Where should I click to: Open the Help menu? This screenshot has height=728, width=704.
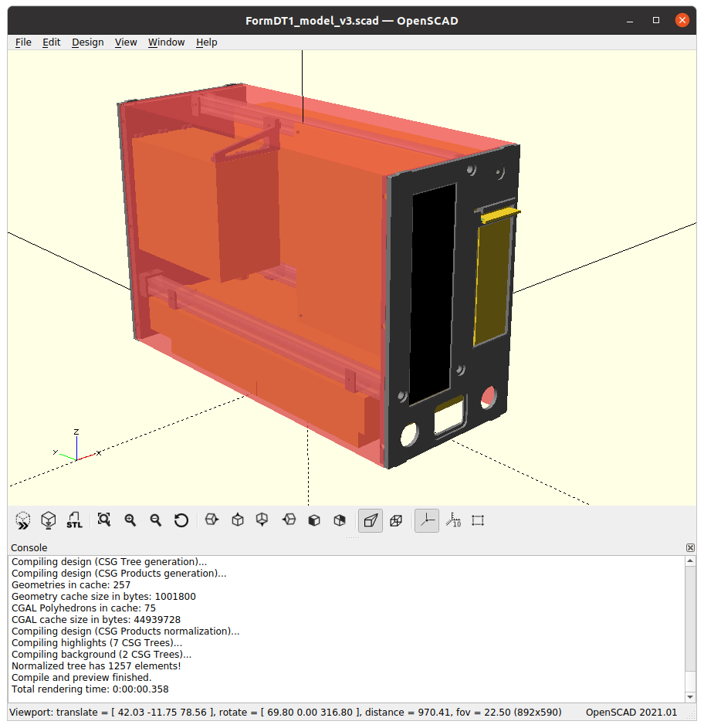207,42
